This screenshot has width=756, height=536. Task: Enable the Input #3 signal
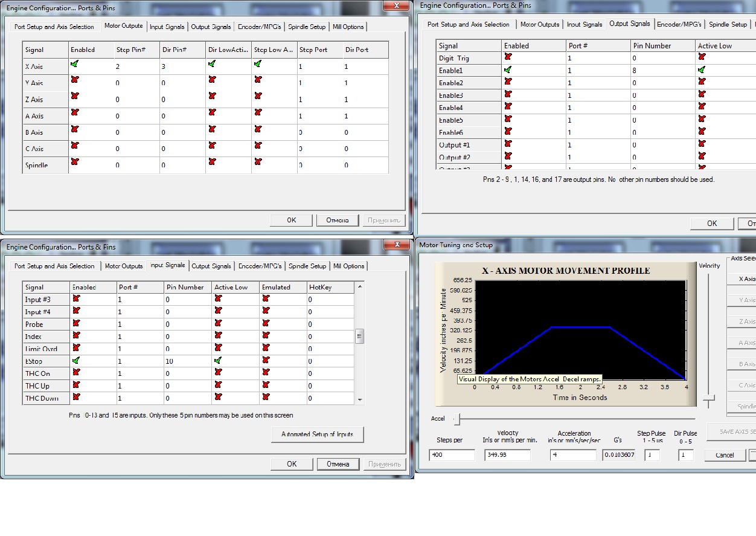76,298
